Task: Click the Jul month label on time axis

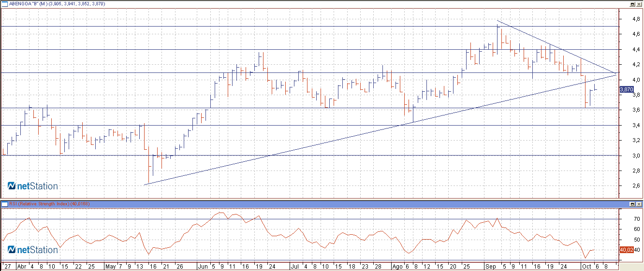Action: [294, 266]
